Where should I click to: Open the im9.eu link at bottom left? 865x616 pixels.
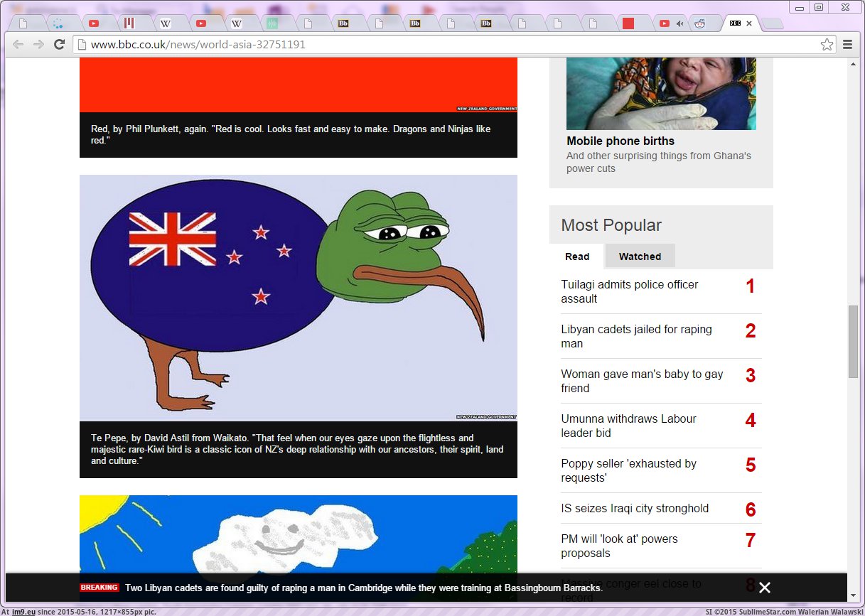coord(23,611)
